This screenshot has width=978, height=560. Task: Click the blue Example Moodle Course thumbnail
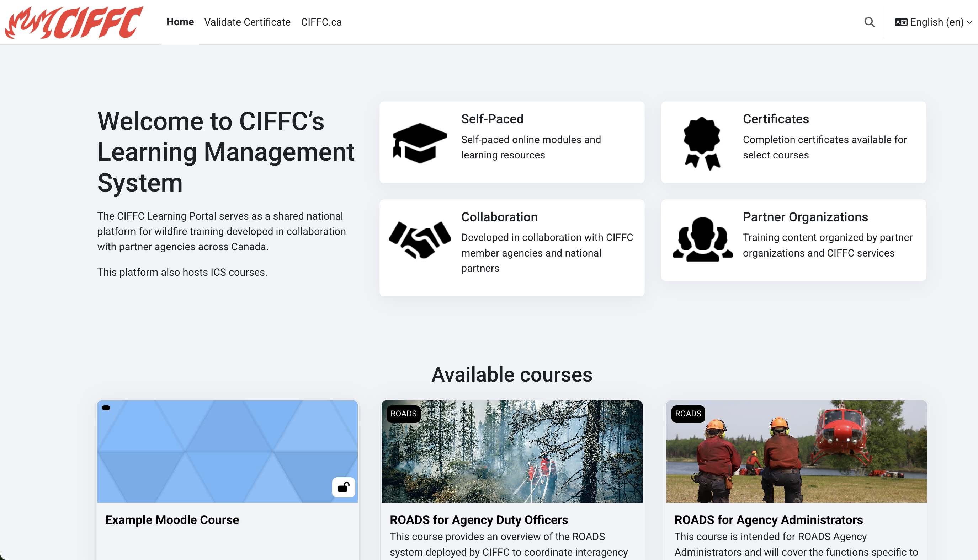(227, 451)
